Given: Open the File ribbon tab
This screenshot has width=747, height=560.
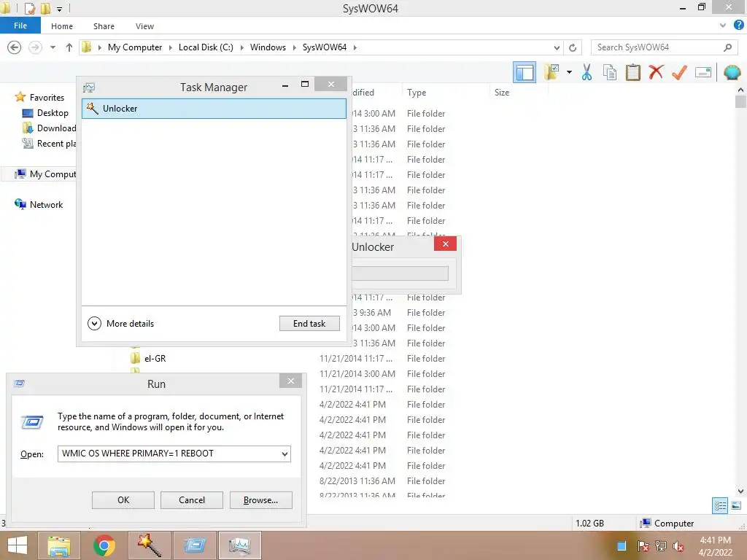Looking at the screenshot, I should click(20, 26).
